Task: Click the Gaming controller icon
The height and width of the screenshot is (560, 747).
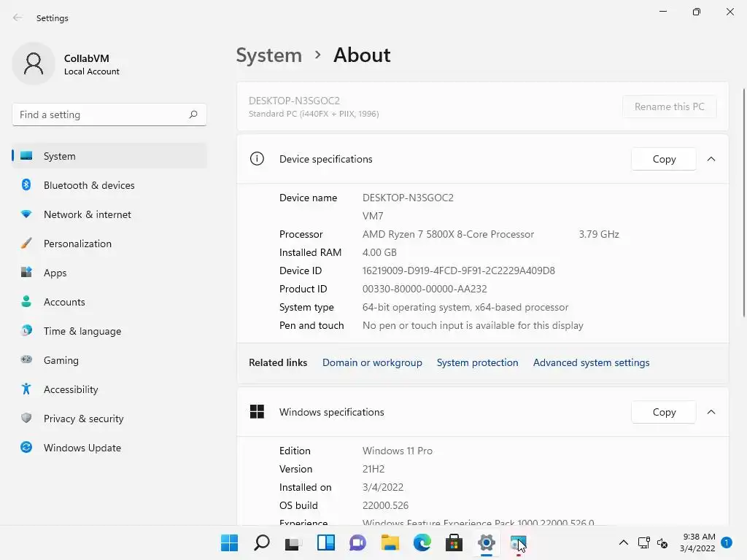Action: [26, 359]
